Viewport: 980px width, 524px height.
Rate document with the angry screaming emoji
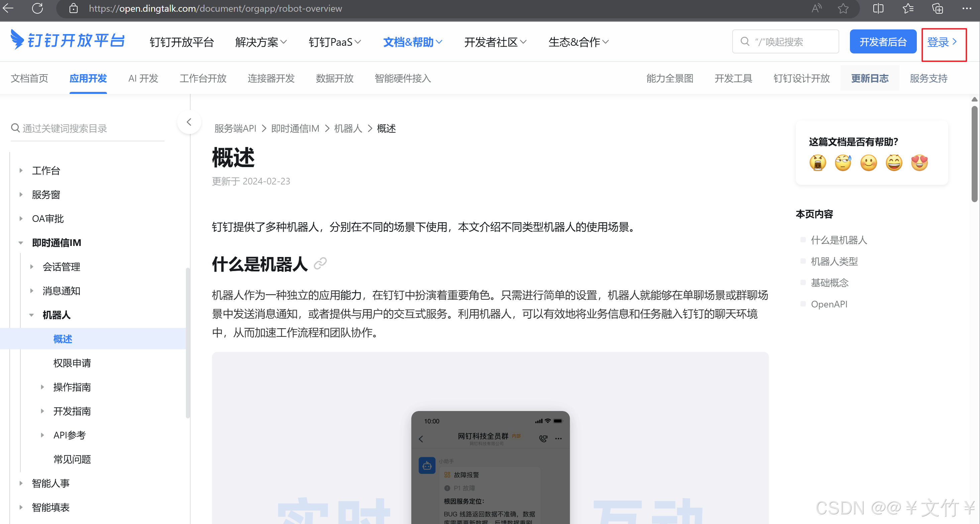(818, 163)
